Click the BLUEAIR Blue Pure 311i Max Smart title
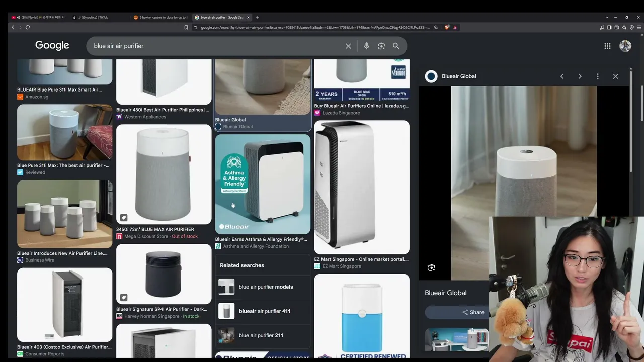 (x=59, y=89)
